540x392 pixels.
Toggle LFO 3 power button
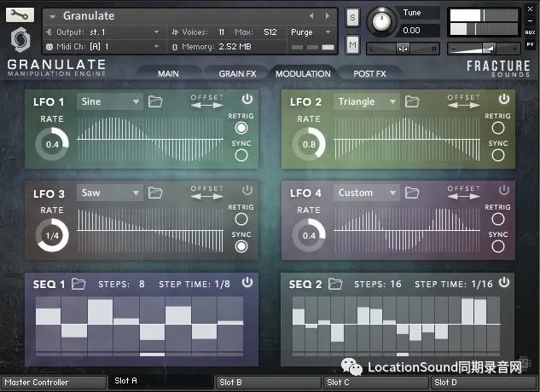247,190
